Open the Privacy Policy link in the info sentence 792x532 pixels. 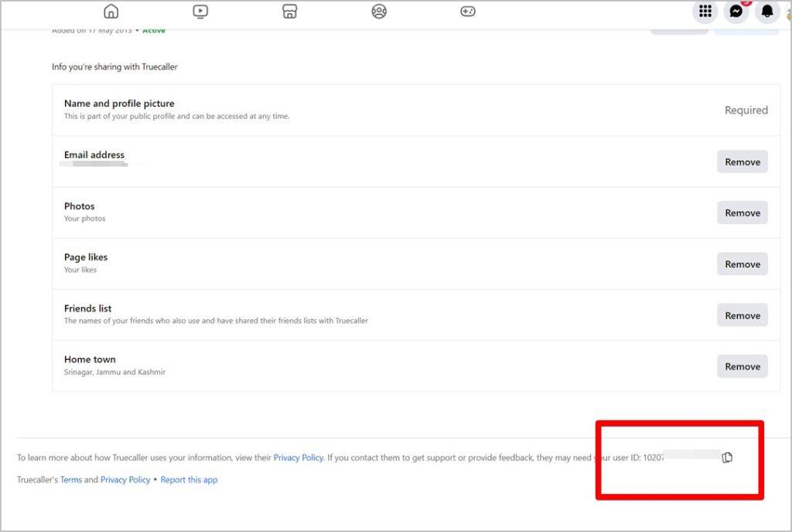click(x=298, y=457)
